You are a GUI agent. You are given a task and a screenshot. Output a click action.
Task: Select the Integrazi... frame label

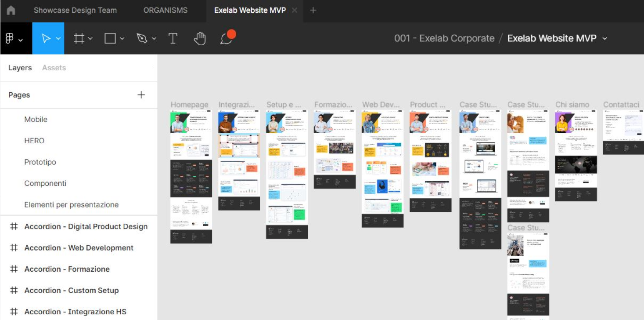(237, 105)
